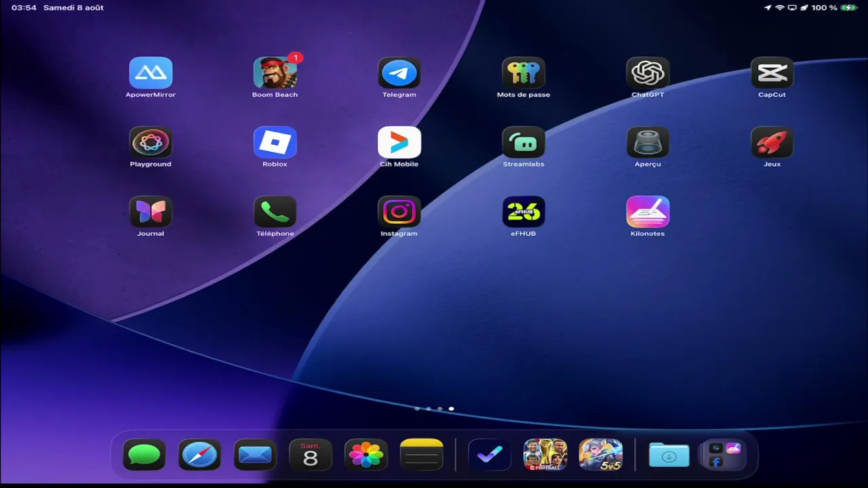The width and height of the screenshot is (868, 488).
Task: Open the Calendar in the dock
Action: coord(311,455)
